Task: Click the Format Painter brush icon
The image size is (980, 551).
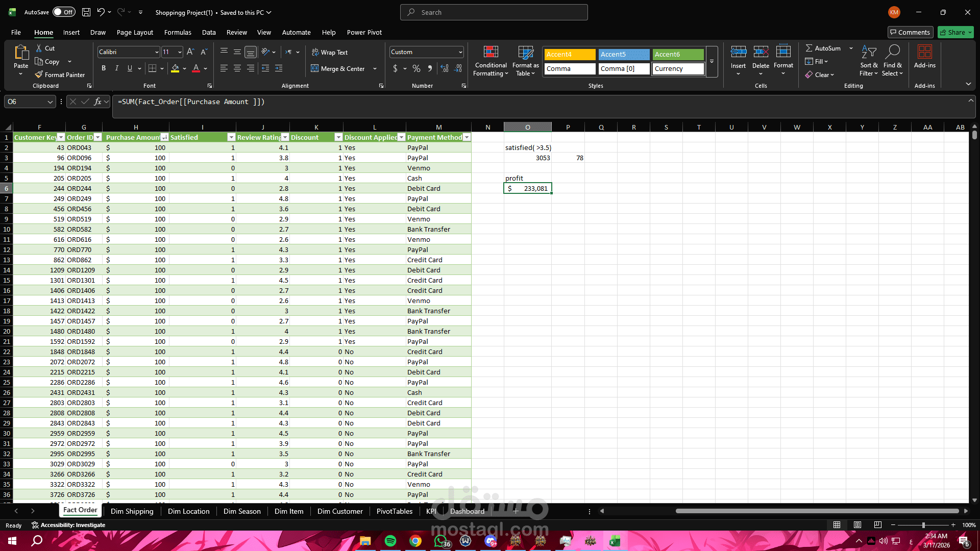Action: pyautogui.click(x=39, y=74)
